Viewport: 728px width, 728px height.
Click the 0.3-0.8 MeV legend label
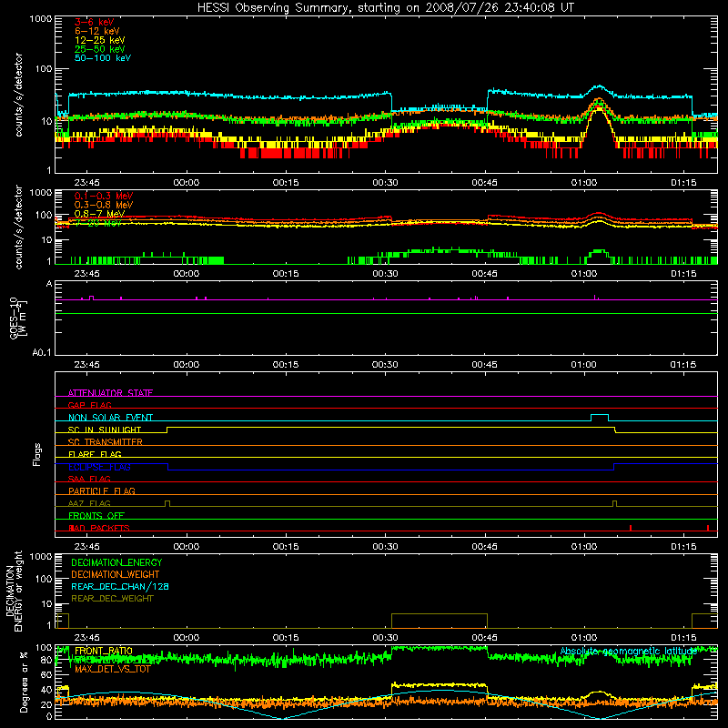click(104, 205)
